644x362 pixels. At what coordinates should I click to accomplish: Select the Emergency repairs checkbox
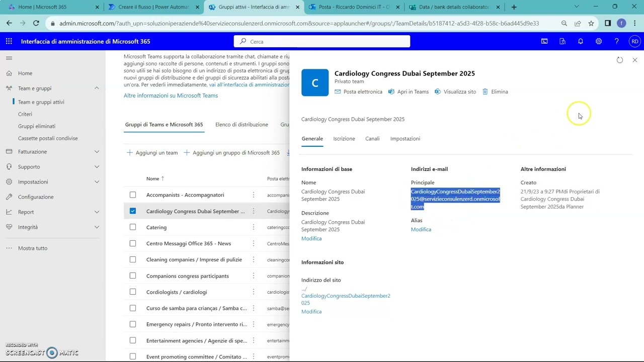[x=133, y=324]
